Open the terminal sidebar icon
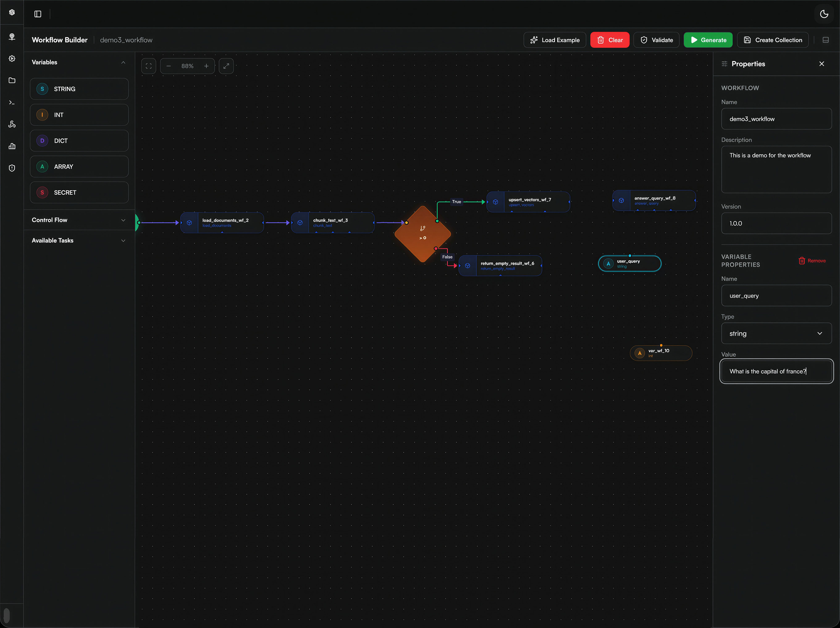Image resolution: width=840 pixels, height=628 pixels. (12, 102)
